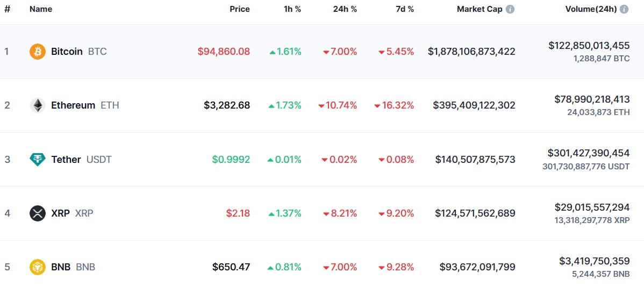The width and height of the screenshot is (644, 294).
Task: Sort by the Name column header
Action: 41,9
